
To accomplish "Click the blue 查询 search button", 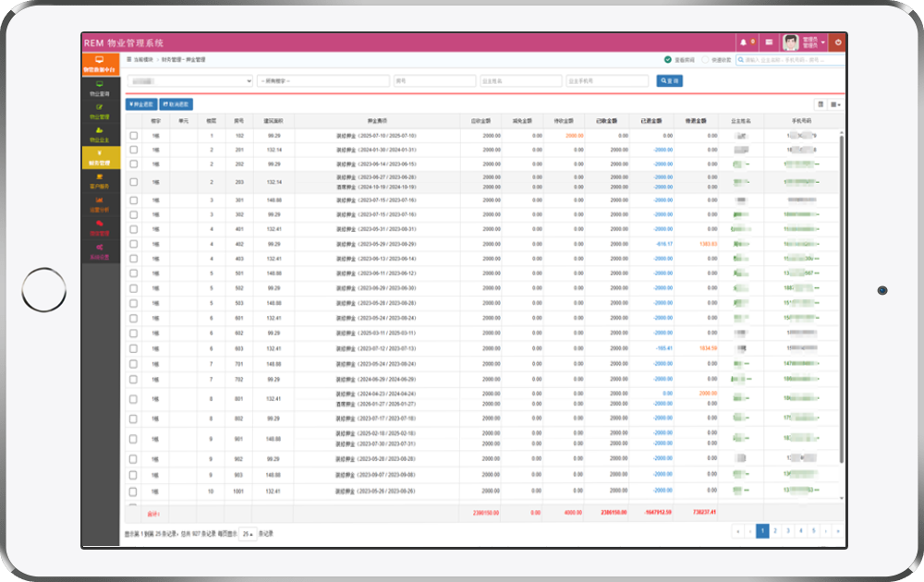I will click(669, 80).
